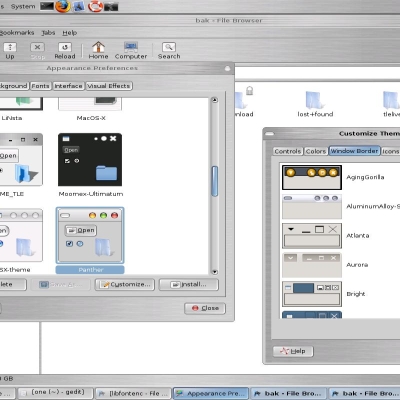Screen dimensions: 400x400
Task: Click the theme list scrollbar thumb
Action: (215, 181)
